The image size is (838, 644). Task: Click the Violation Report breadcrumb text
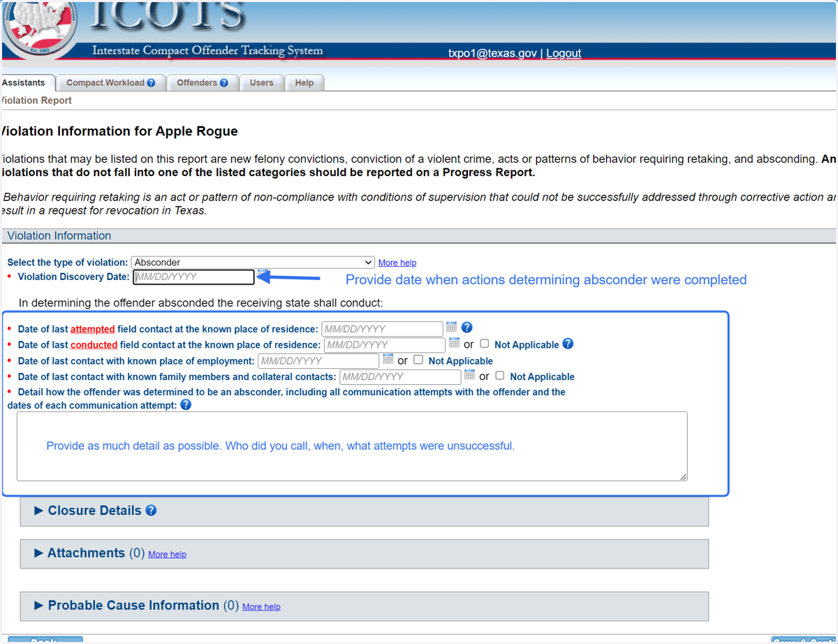click(x=36, y=101)
